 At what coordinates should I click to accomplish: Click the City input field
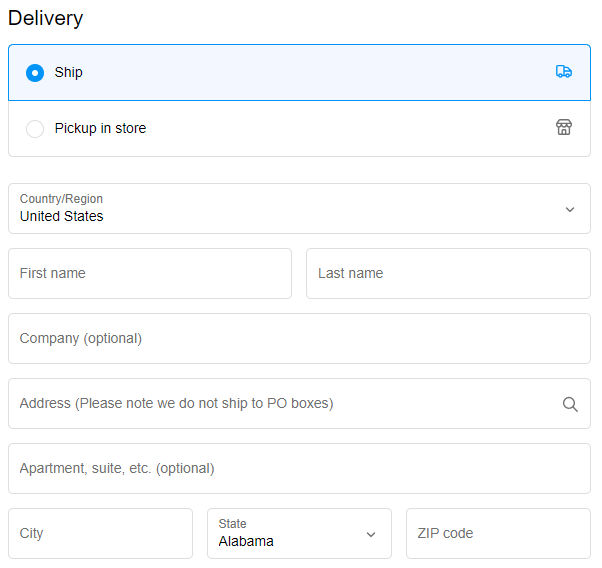point(101,533)
